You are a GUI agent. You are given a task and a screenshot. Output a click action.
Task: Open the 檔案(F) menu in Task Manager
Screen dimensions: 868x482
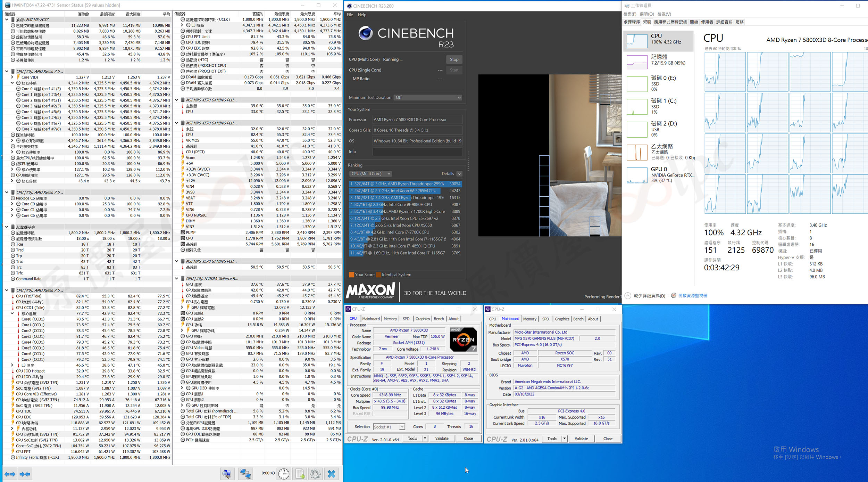(x=630, y=14)
